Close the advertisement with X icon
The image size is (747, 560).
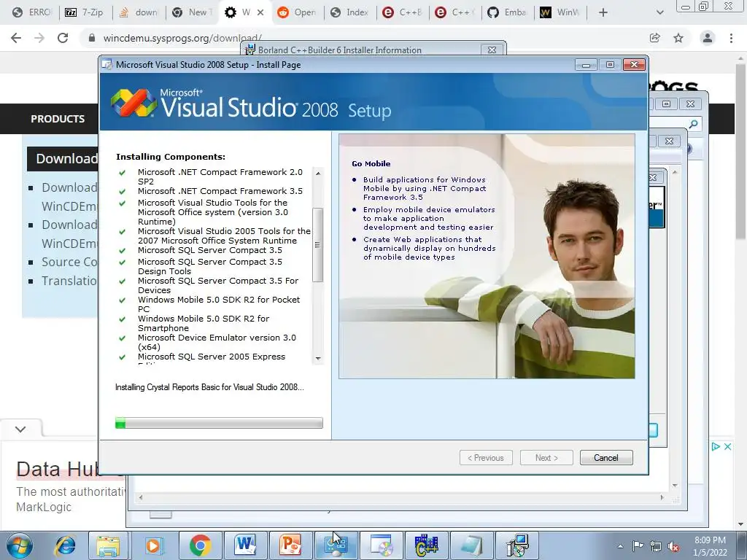[727, 447]
